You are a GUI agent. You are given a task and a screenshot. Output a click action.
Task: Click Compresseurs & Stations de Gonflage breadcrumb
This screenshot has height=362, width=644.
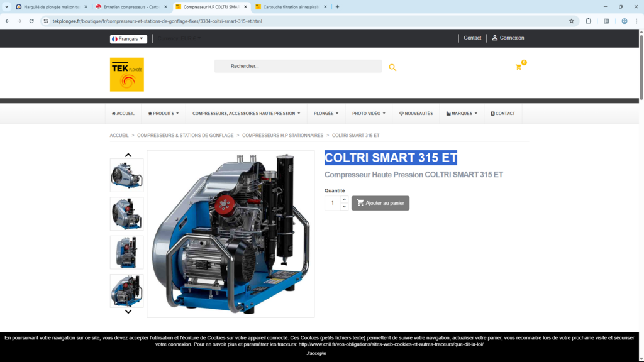(186, 136)
